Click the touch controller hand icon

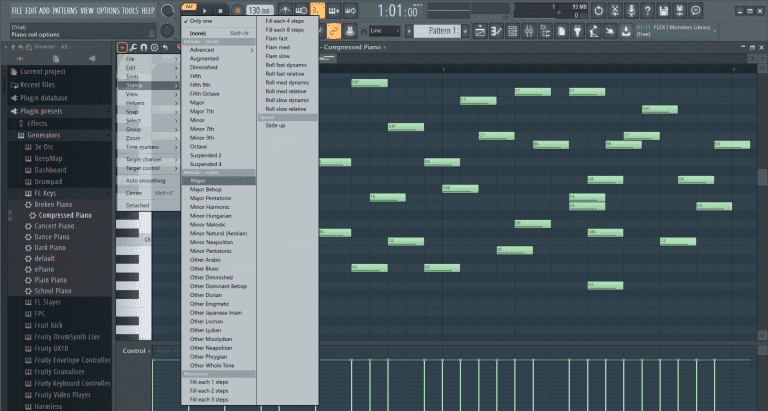[x=610, y=31]
